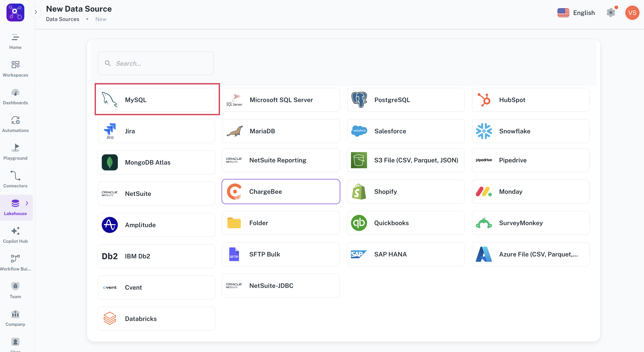Select the Cvent data source
644x352 pixels.
pos(156,287)
